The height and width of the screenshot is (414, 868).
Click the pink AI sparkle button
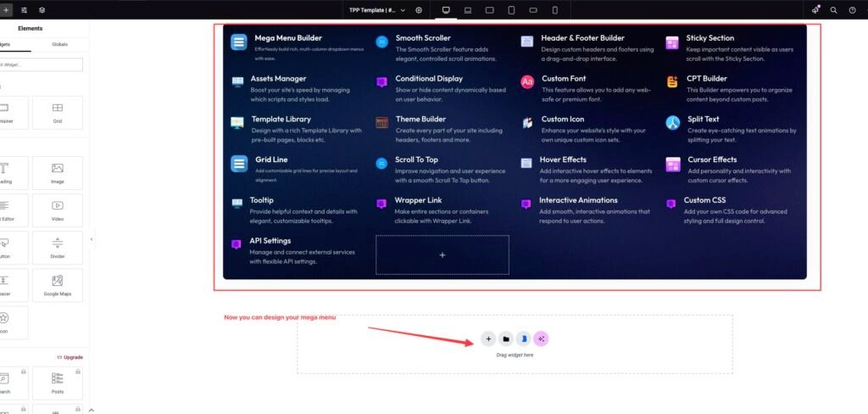click(541, 339)
